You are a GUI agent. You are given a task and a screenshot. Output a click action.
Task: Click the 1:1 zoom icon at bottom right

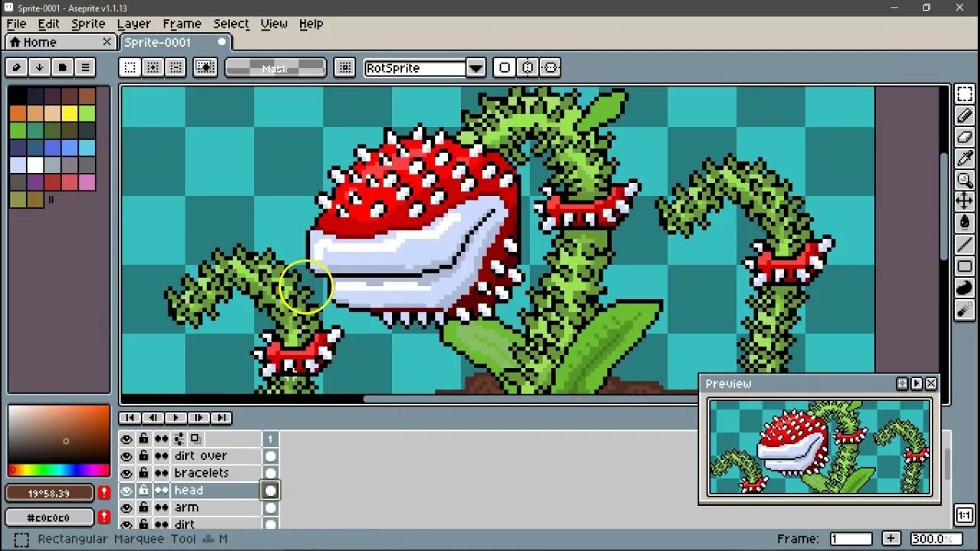click(965, 515)
